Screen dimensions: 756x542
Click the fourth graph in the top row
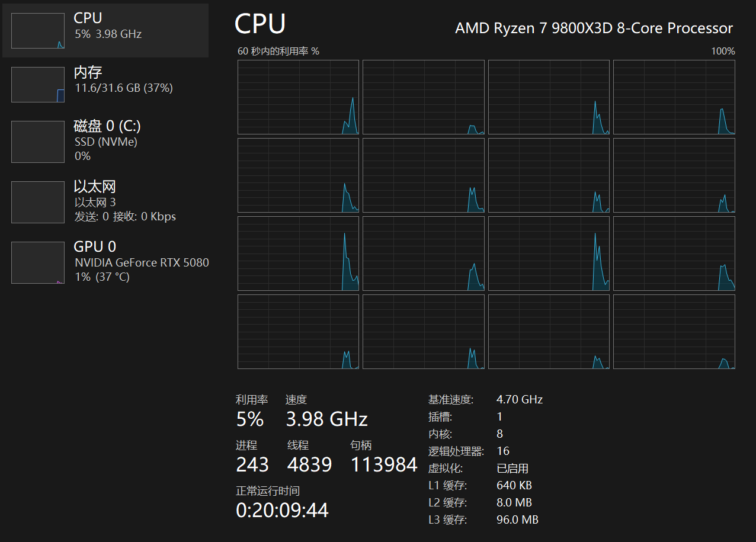pyautogui.click(x=674, y=97)
